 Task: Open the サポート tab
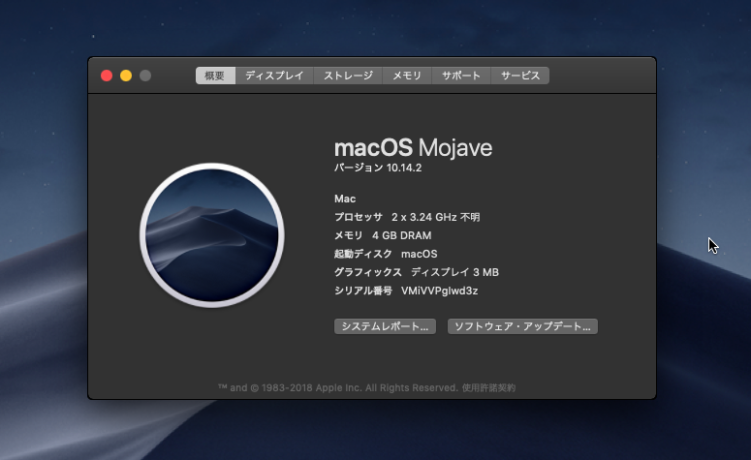[x=461, y=76]
